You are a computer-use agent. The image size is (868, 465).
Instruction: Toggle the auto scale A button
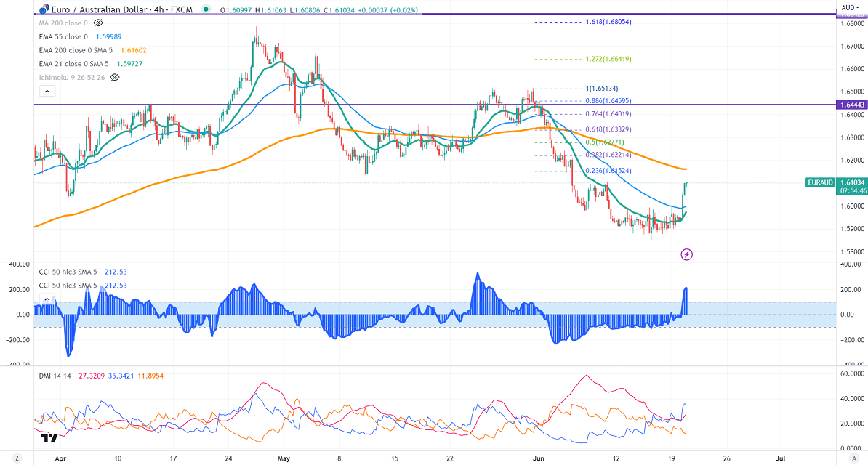click(855, 458)
